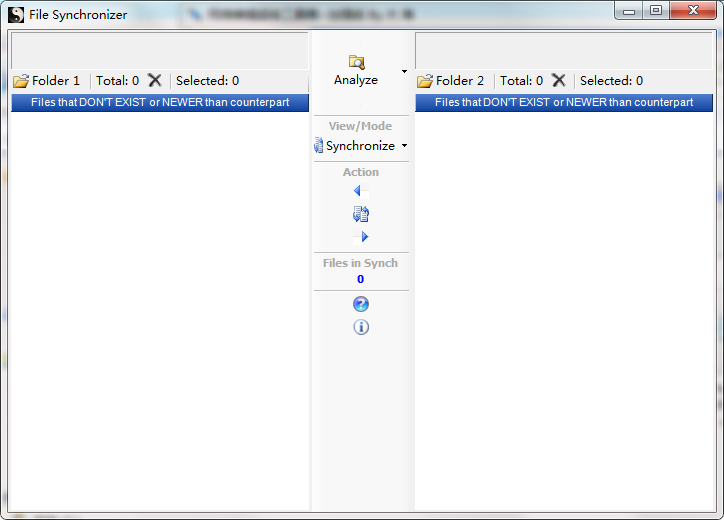Click Folder 1 path field

159,51
